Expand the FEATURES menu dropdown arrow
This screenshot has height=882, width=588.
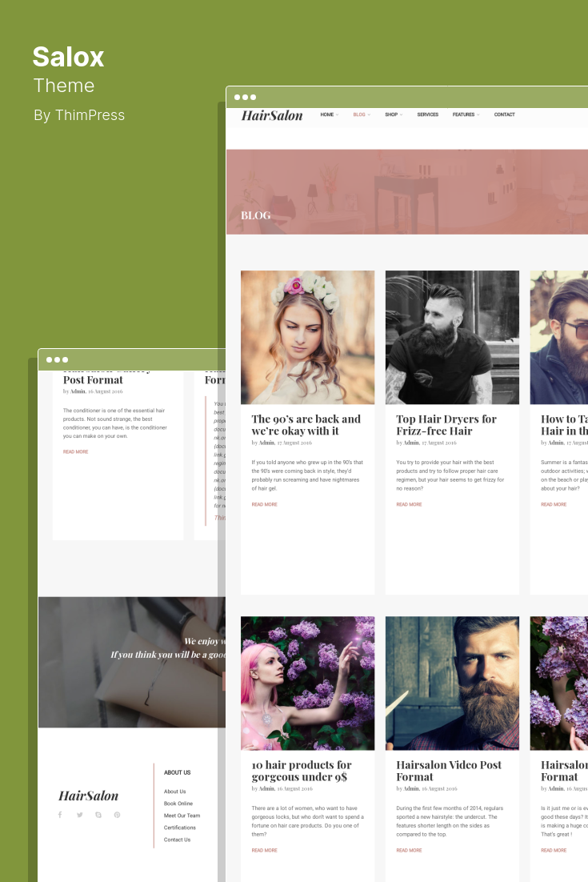478,114
